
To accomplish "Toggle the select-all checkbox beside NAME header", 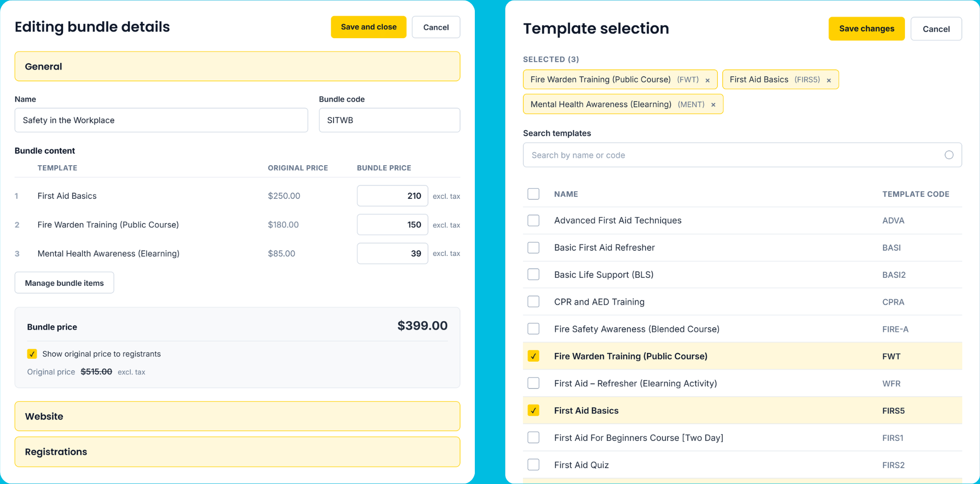I will pyautogui.click(x=533, y=194).
